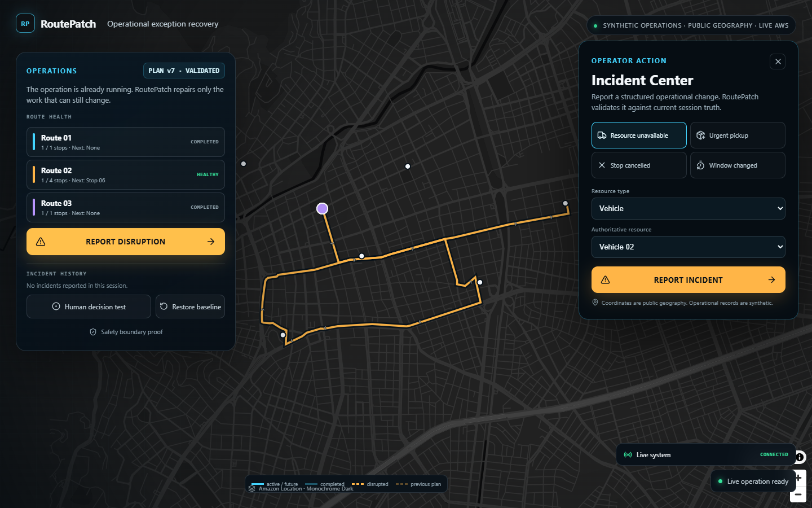Click the map zoom in plus button

click(798, 478)
